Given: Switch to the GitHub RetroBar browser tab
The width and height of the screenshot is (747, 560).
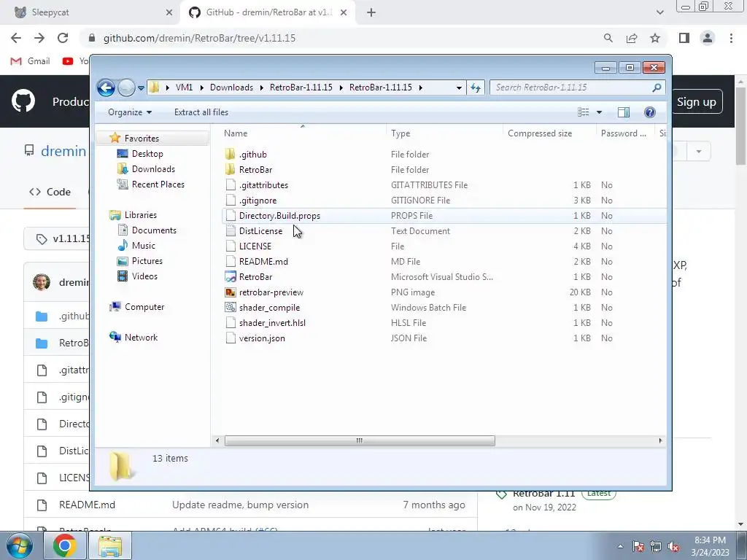Looking at the screenshot, I should pos(268,12).
